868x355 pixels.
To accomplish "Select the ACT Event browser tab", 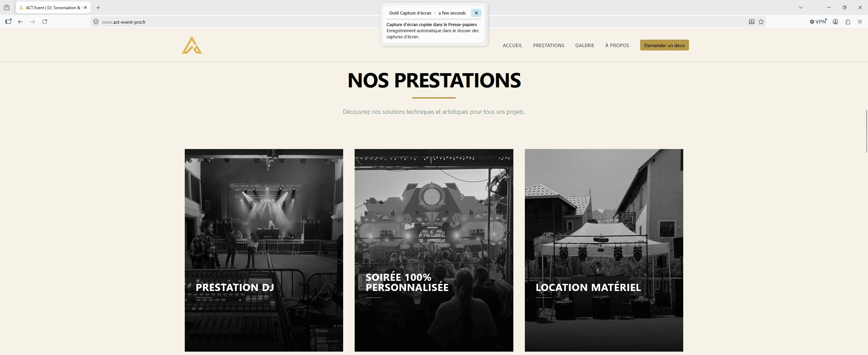I will (53, 7).
